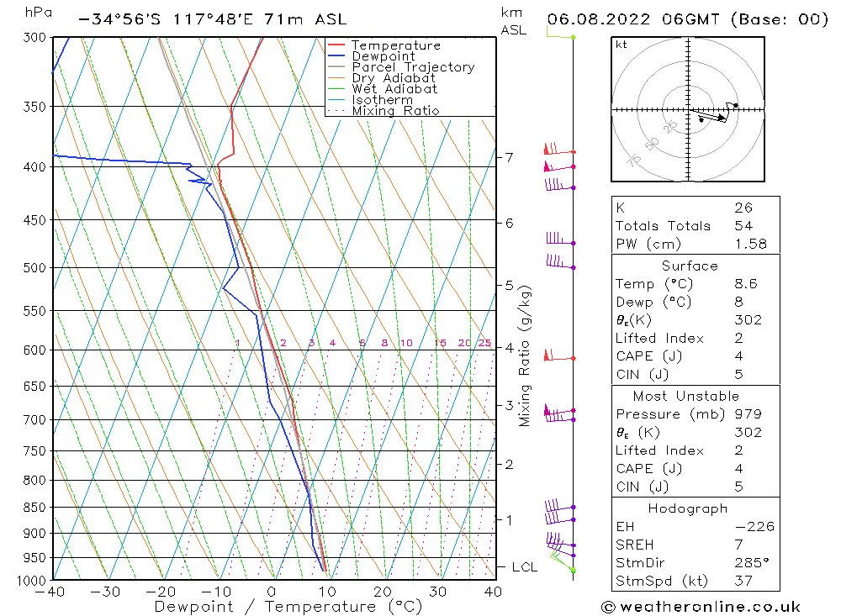Click the Surface section heading

coord(690,266)
